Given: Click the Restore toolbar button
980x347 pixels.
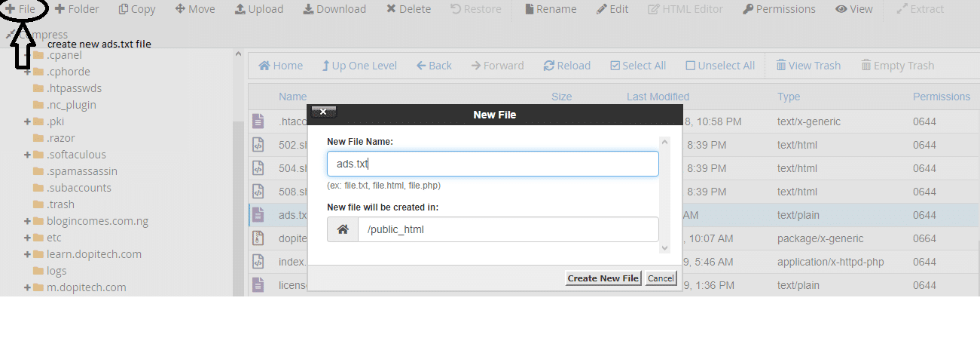Looking at the screenshot, I should 476,9.
